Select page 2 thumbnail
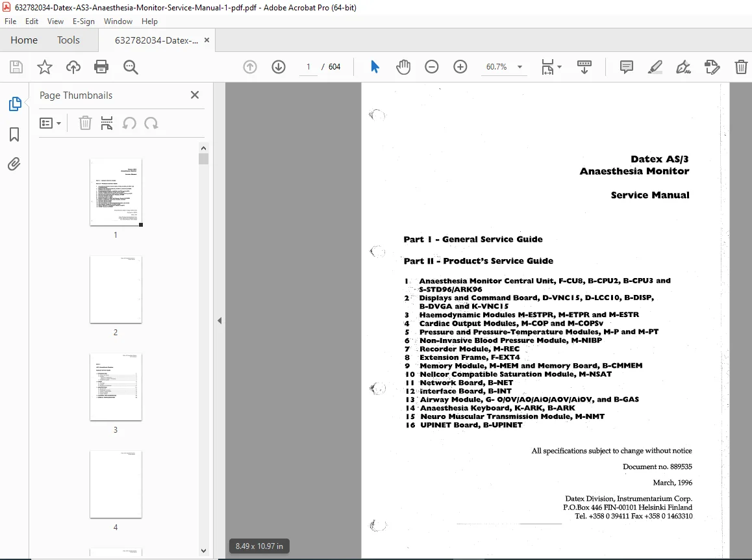Image resolution: width=752 pixels, height=560 pixels. click(116, 289)
